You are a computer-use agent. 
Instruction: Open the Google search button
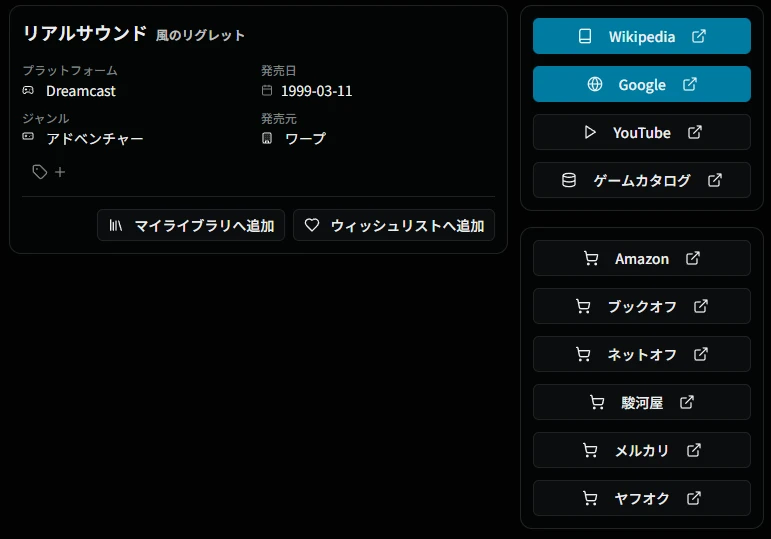click(642, 85)
